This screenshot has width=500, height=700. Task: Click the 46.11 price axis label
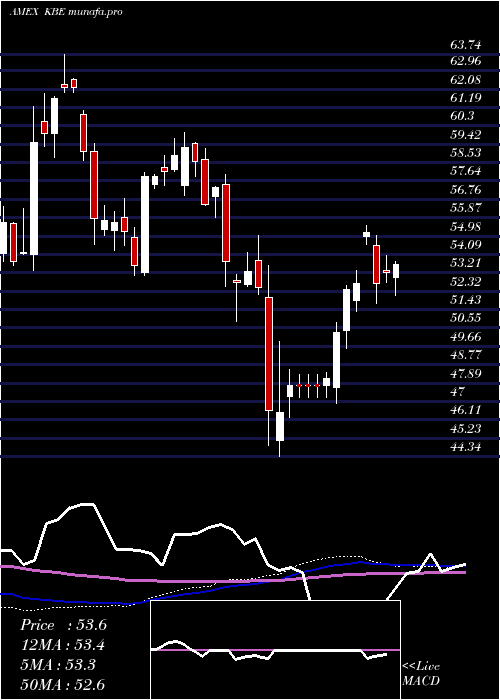(x=466, y=410)
